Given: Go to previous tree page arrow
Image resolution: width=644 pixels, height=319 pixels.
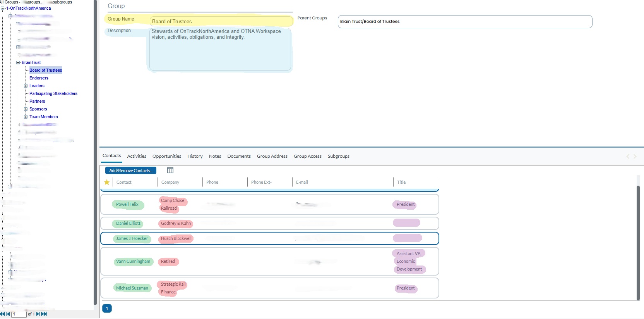Looking at the screenshot, I should coord(8,314).
